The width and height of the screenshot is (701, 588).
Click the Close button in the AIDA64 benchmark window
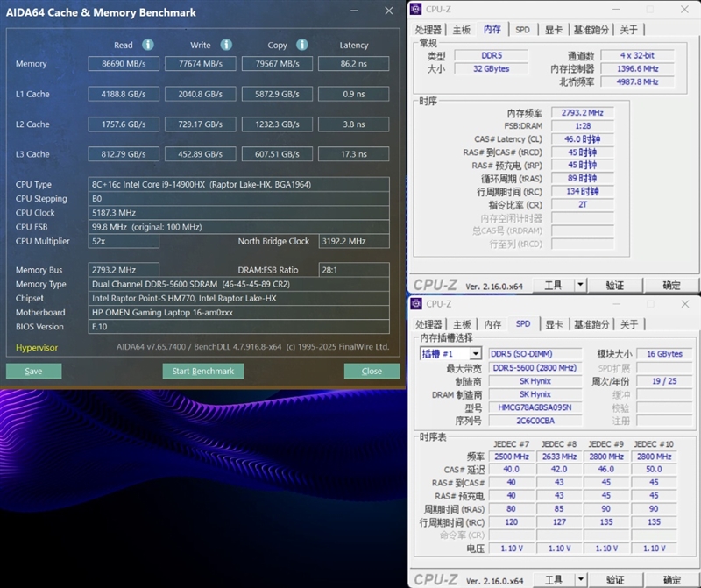tap(372, 371)
